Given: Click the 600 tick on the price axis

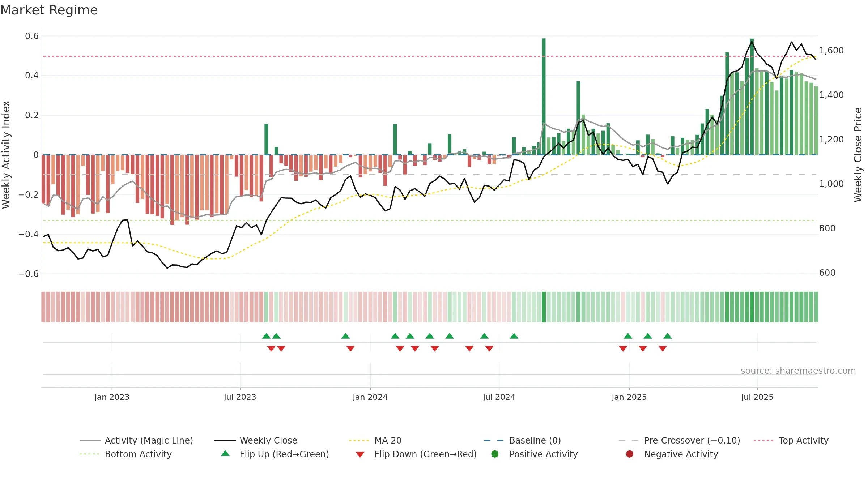Looking at the screenshot, I should point(827,273).
